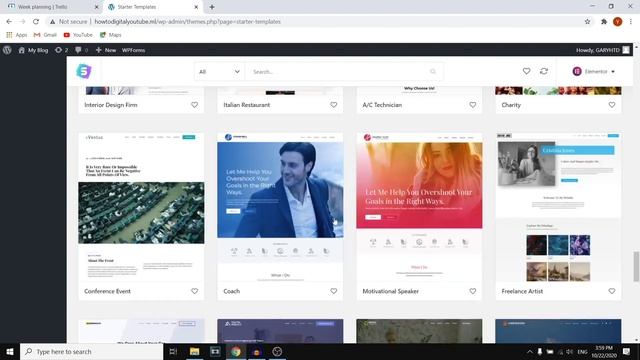Favorite the Conference Event template
This screenshot has width=640, height=360.
[194, 291]
